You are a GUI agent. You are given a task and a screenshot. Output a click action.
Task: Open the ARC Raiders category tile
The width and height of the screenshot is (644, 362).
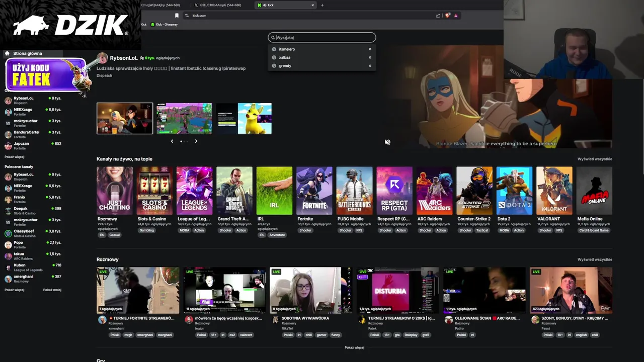434,191
